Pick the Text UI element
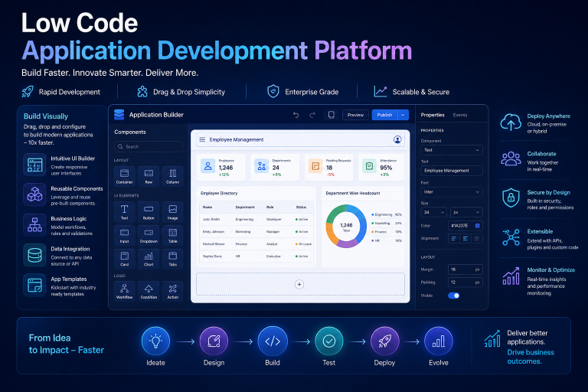This screenshot has height=392, width=588. click(x=125, y=211)
